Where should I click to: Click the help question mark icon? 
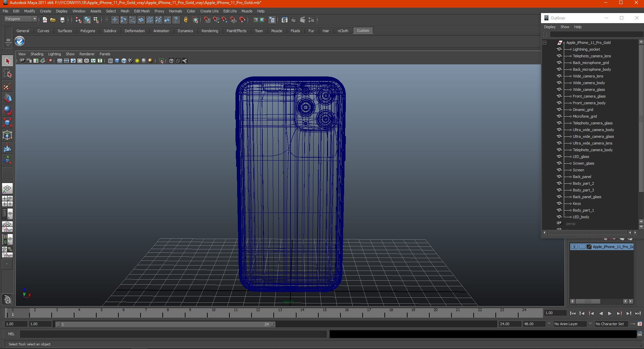click(x=176, y=20)
